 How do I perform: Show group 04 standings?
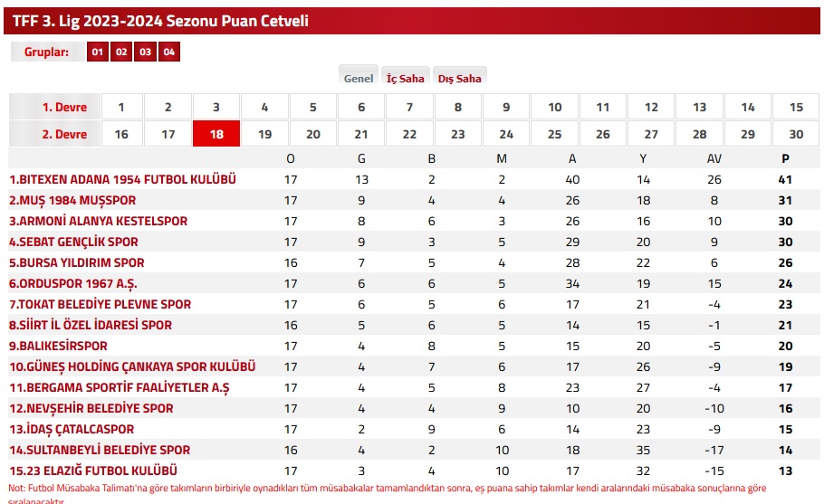(169, 52)
